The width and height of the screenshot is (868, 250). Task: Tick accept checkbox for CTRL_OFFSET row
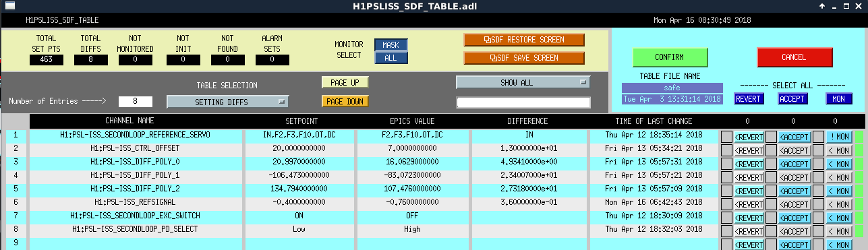point(772,150)
